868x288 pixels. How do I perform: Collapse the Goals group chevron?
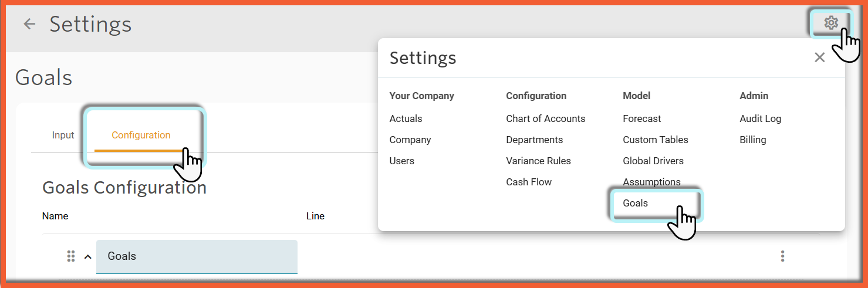pos(88,256)
